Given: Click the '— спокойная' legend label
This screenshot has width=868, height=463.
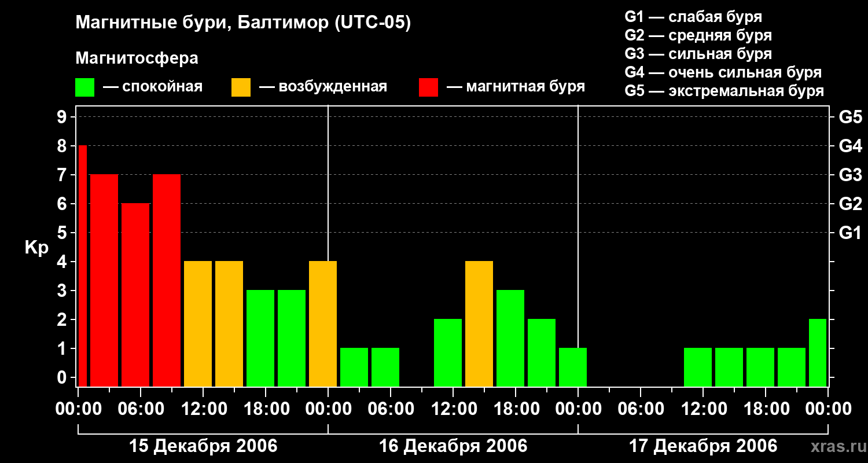Looking at the screenshot, I should [153, 87].
